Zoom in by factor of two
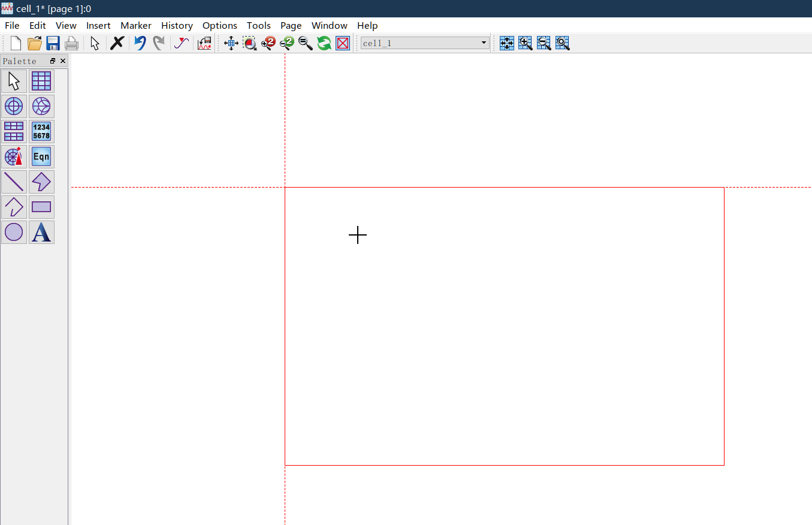Screen dimensions: 812x525 tap(268, 43)
